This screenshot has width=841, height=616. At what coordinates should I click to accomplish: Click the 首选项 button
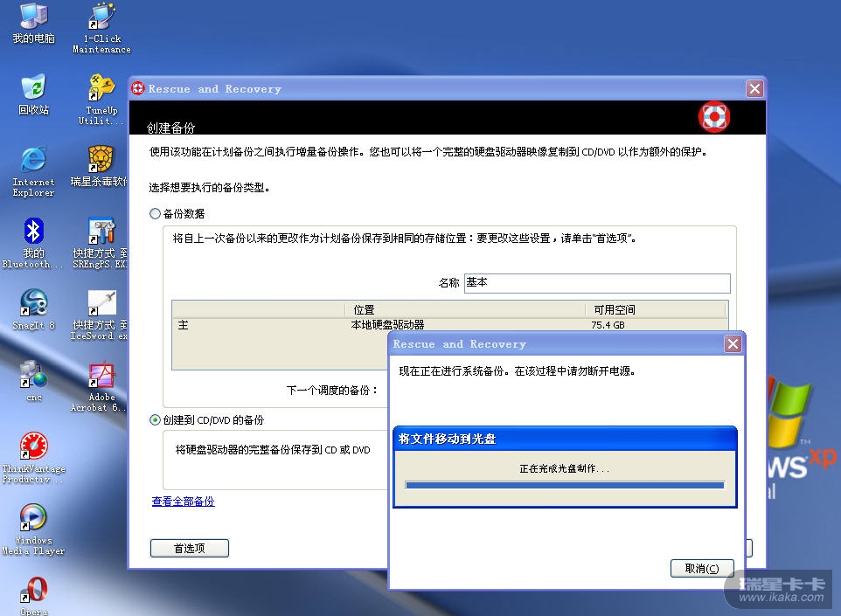[190, 548]
